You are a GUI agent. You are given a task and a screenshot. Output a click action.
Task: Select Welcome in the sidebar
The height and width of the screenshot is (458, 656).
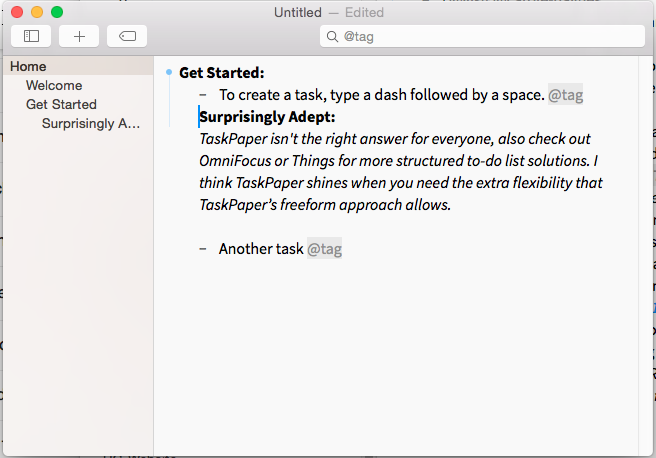click(54, 85)
